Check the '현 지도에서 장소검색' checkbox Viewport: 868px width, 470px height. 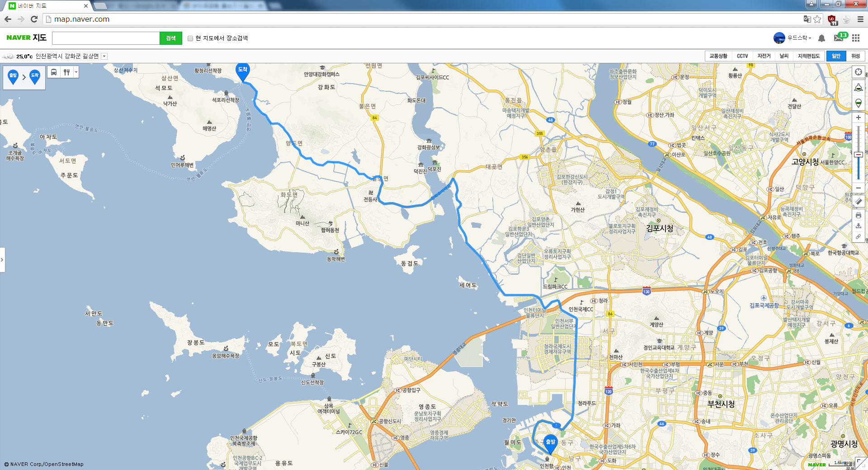[190, 38]
